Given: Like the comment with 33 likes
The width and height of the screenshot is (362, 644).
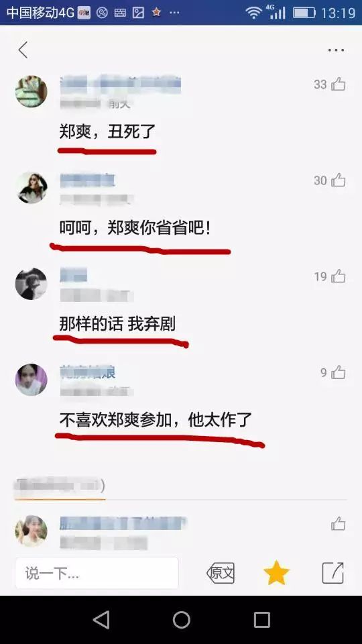Looking at the screenshot, I should (338, 85).
